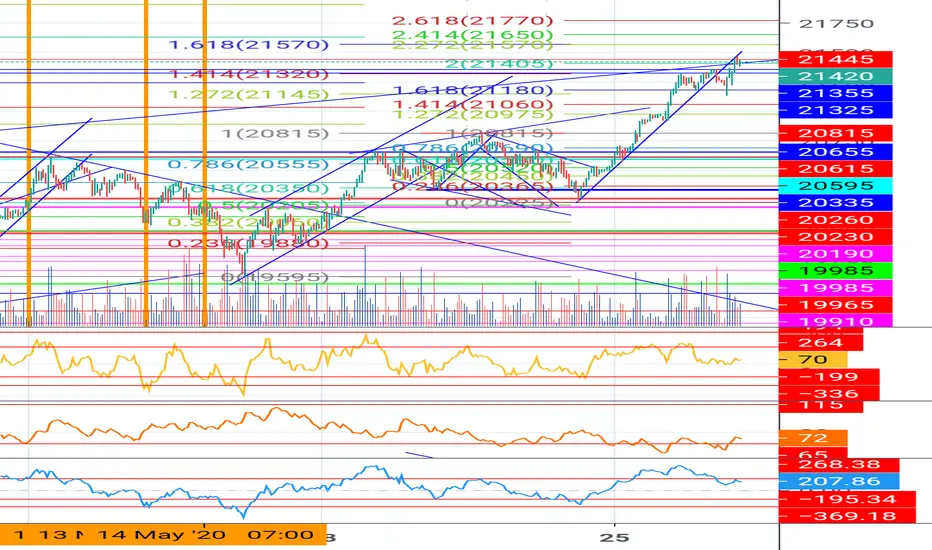The width and height of the screenshot is (932, 550).
Task: Select the orange 72 indicator value label
Action: [x=813, y=438]
